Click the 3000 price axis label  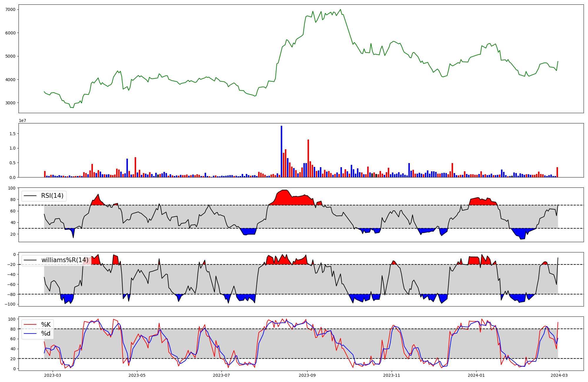coord(10,103)
